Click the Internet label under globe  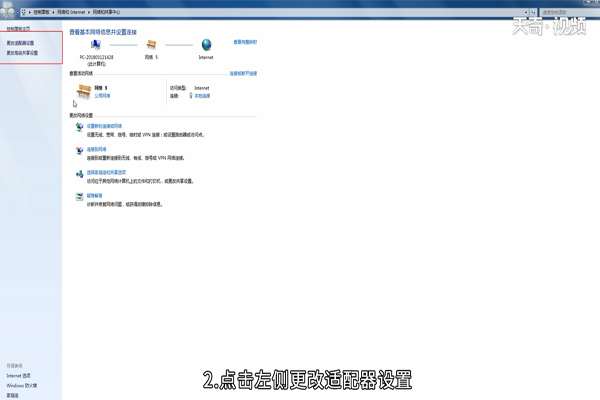point(206,57)
